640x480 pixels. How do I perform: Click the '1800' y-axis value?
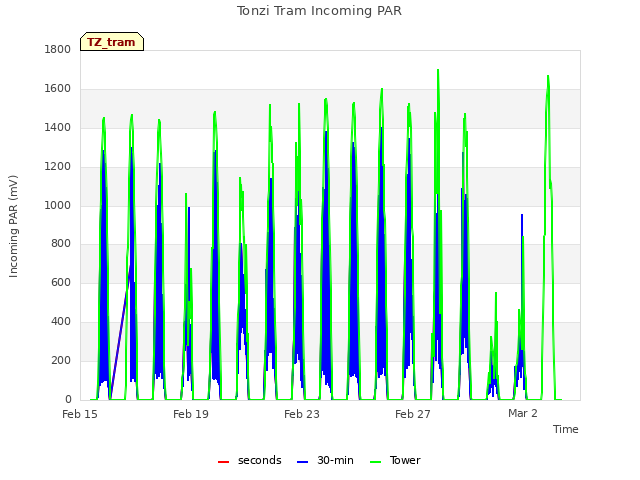58,49
